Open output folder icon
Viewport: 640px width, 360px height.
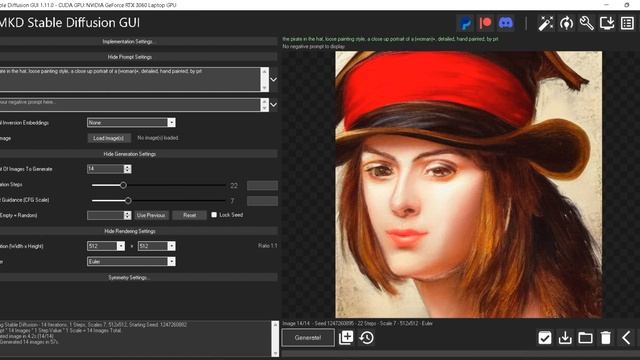[x=585, y=338]
